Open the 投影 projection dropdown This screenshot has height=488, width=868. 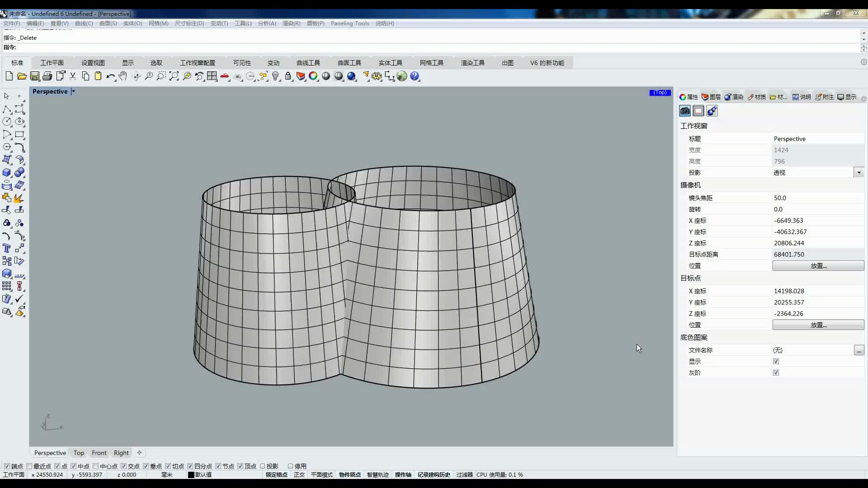(859, 173)
